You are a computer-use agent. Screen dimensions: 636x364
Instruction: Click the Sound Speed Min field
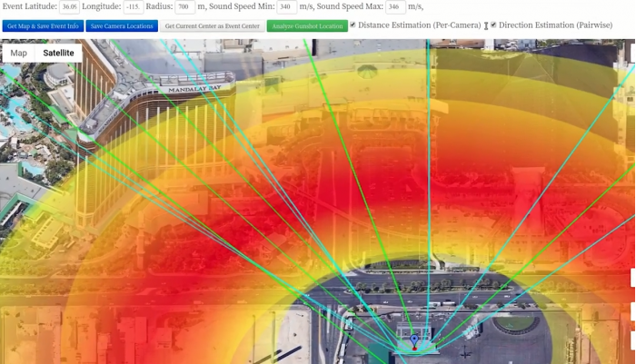click(287, 7)
